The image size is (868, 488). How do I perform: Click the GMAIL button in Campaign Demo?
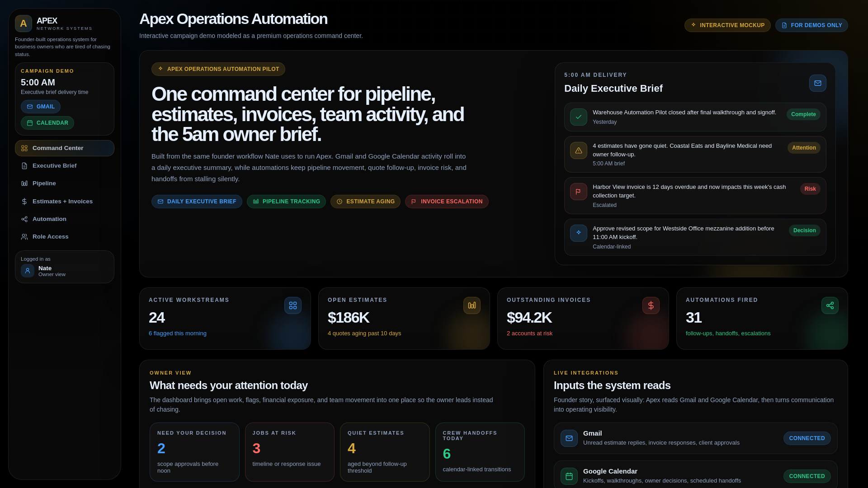(x=41, y=107)
